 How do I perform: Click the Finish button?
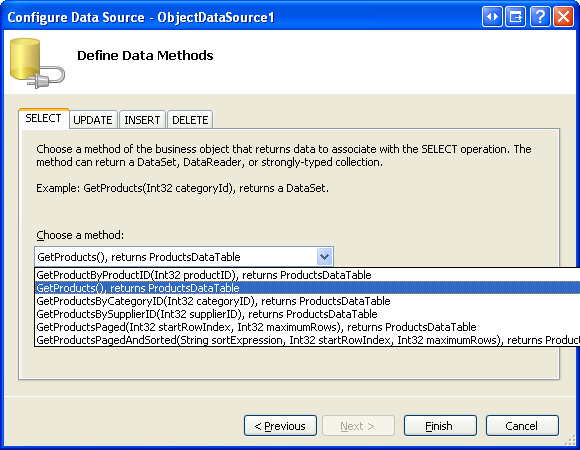(440, 426)
